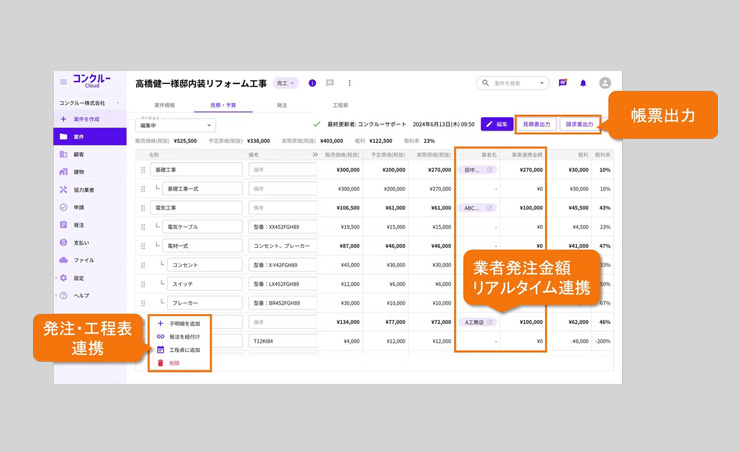Open the hamburger menu beside the コンクルー logo

63,83
